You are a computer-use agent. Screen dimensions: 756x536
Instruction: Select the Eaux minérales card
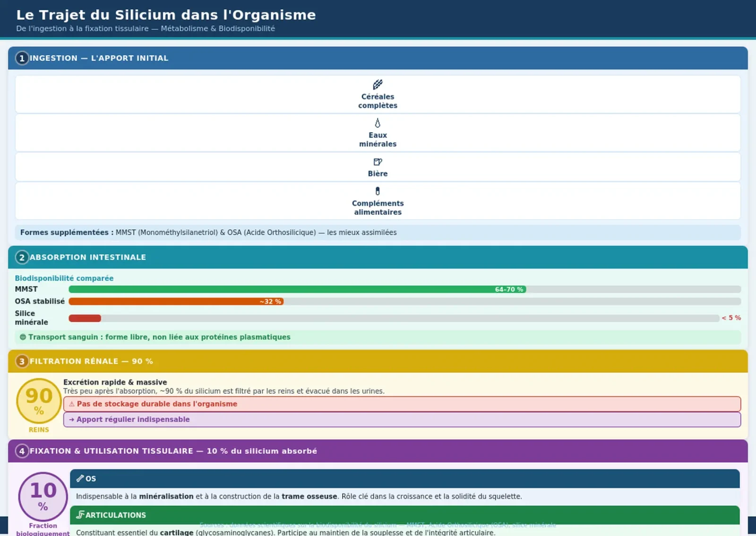(378, 133)
